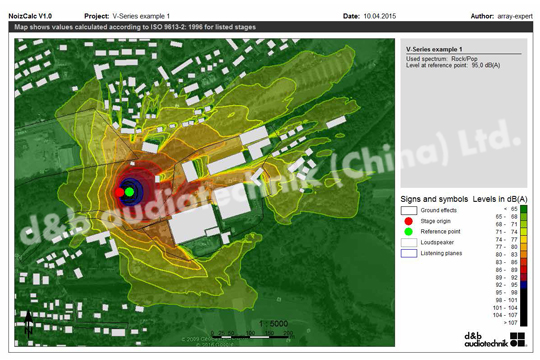Select the blue Listening planes legend box
540x360 pixels.
tap(409, 253)
